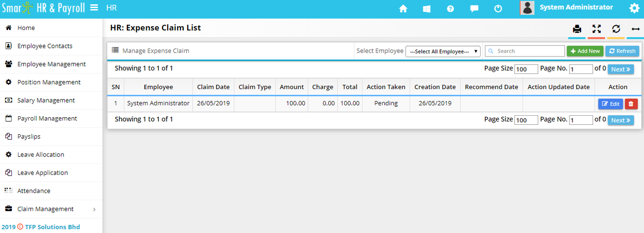The width and height of the screenshot is (644, 233).
Task: Click the Salary Management money icon
Action: click(x=9, y=100)
